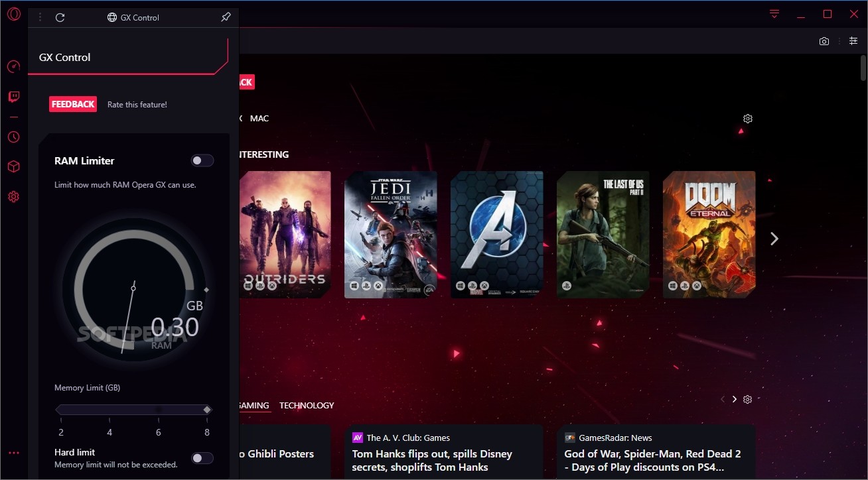Click the Memory Limit (GB) label
This screenshot has height=480, width=868.
point(87,388)
